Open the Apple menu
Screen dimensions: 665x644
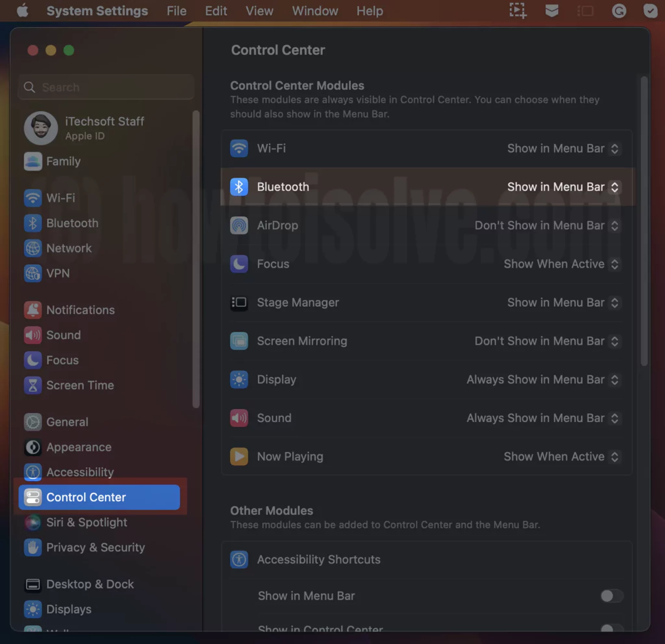click(22, 11)
